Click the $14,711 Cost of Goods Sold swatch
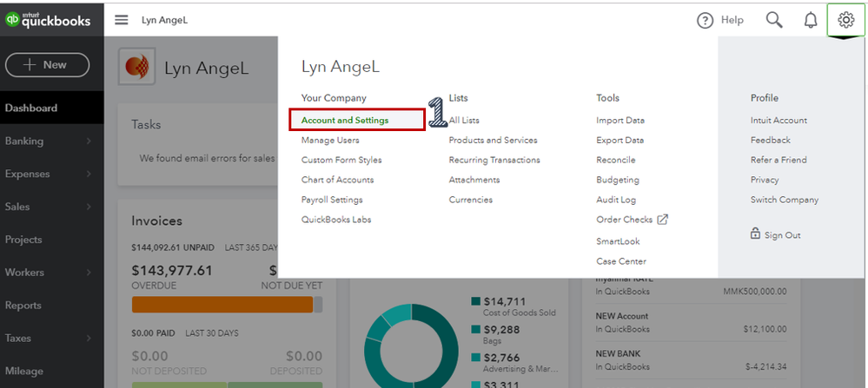The width and height of the screenshot is (868, 388). (475, 301)
